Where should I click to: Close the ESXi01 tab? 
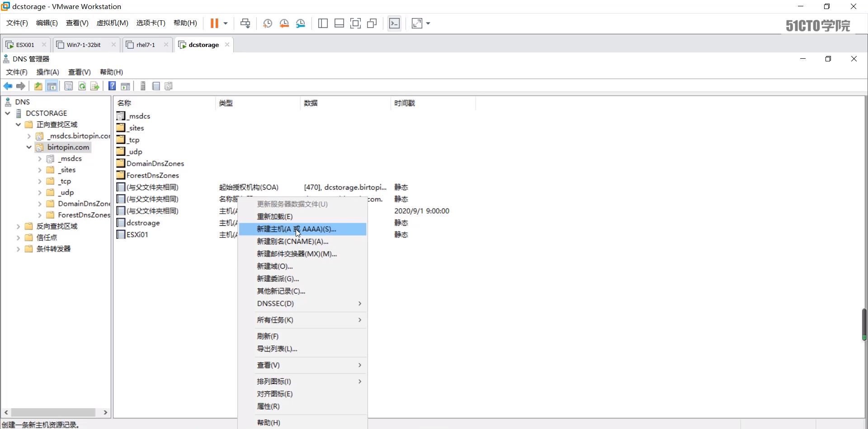44,45
